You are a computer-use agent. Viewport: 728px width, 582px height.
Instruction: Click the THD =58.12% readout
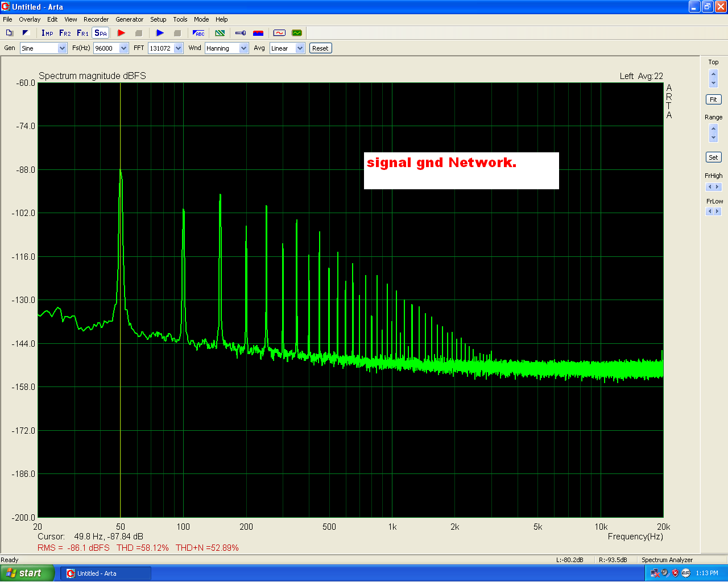click(x=143, y=548)
